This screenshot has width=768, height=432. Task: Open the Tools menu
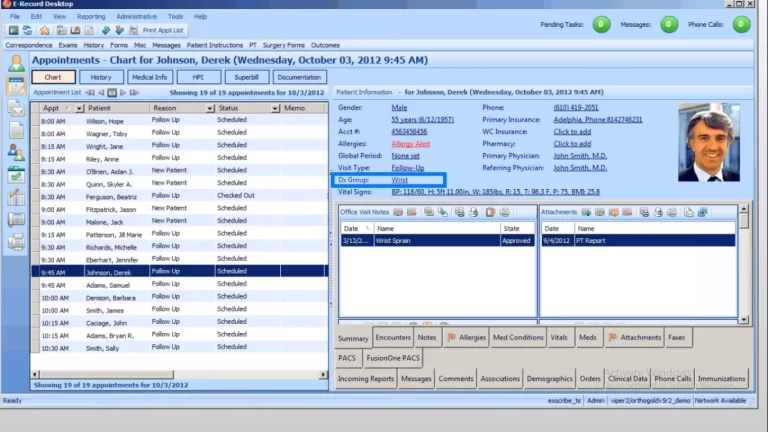pos(175,16)
